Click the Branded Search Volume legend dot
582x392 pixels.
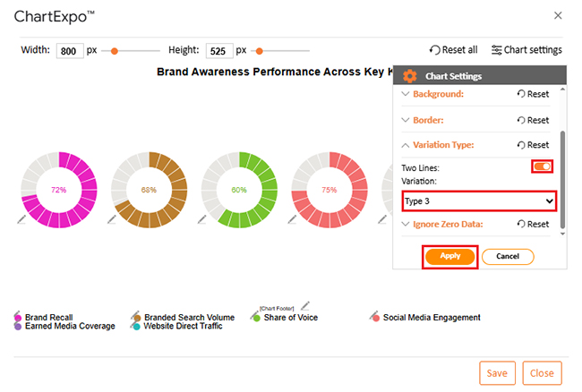click(x=137, y=318)
